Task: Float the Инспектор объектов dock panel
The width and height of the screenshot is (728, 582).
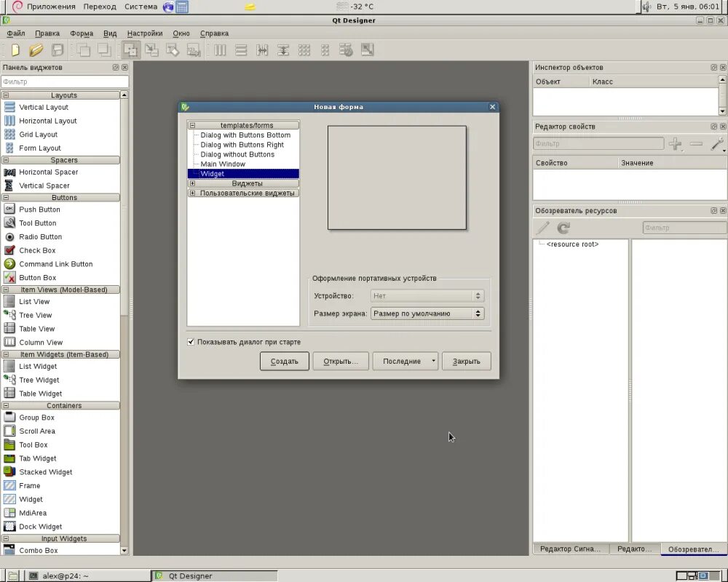Action: 714,68
